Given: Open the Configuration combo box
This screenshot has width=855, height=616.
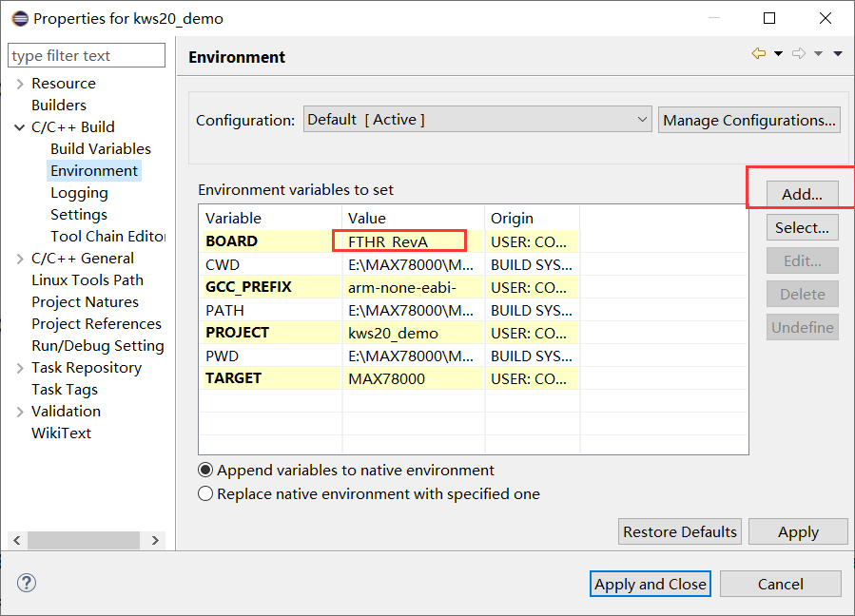Looking at the screenshot, I should (477, 120).
